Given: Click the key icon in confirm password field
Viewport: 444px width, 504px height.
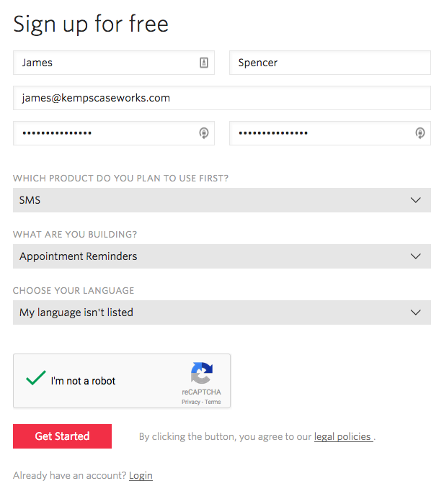Looking at the screenshot, I should pos(420,133).
